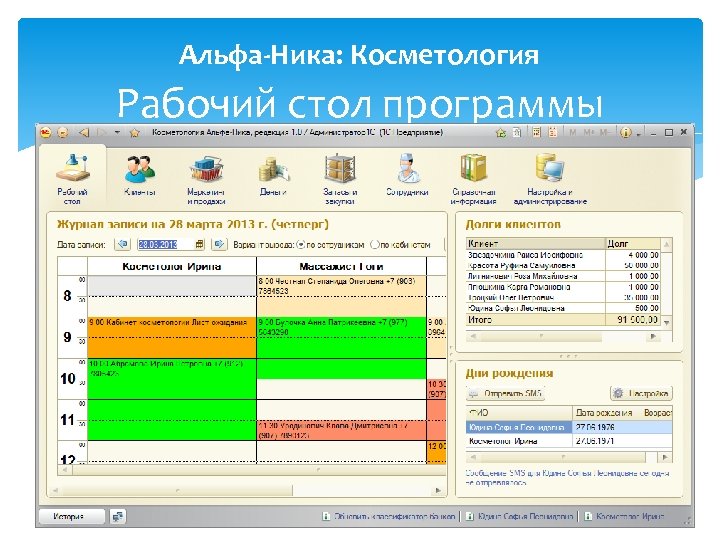Screen dimensions: 720x540
Task: Select the 9:00 Булочка Анна appointment
Action: click(341, 348)
